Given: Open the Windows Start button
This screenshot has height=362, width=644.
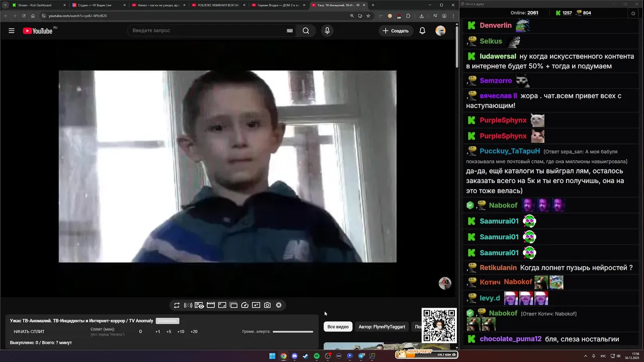Looking at the screenshot, I should pos(272,356).
